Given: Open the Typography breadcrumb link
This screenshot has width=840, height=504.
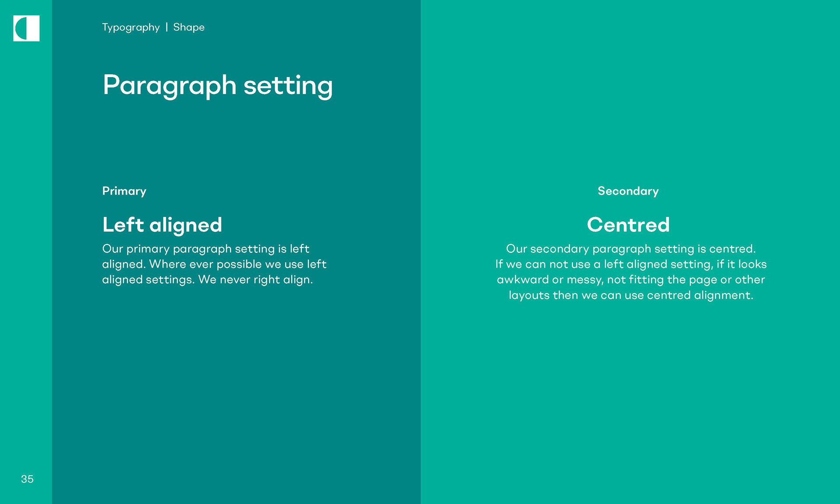Looking at the screenshot, I should (x=131, y=28).
